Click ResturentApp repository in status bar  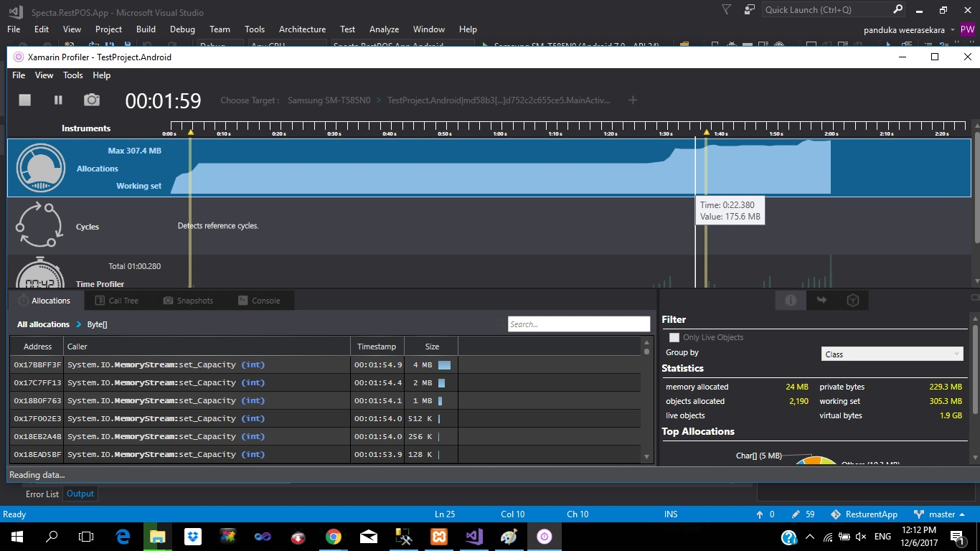864,514
